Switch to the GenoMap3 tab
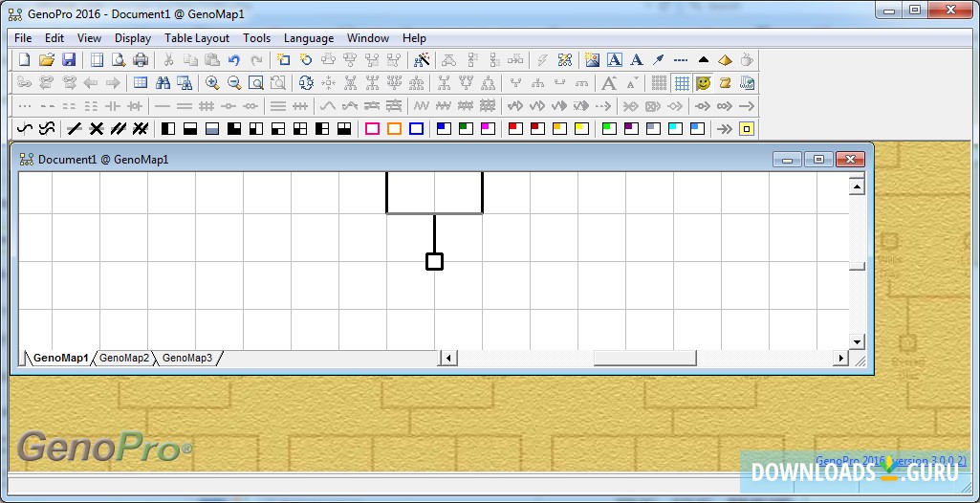Image resolution: width=980 pixels, height=503 pixels. pos(187,358)
